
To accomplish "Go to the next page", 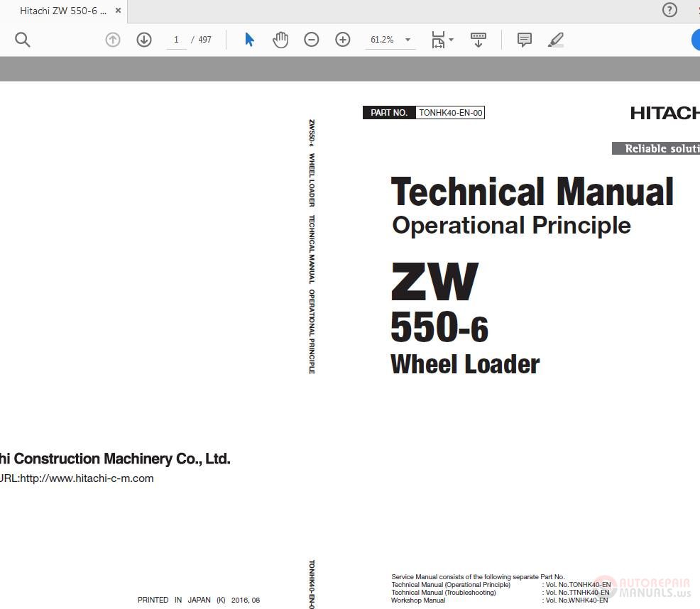I will point(144,39).
